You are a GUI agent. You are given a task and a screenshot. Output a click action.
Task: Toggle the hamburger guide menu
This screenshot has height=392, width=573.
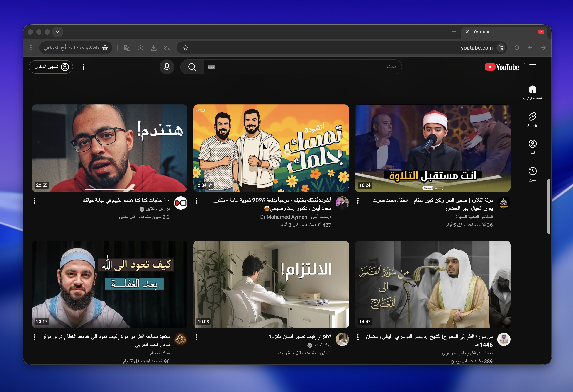tap(533, 67)
